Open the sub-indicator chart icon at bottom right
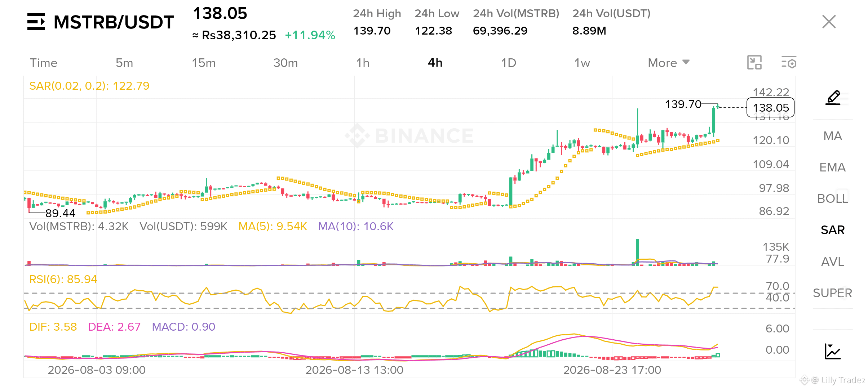Screen dimensions: 868x389 pyautogui.click(x=833, y=351)
